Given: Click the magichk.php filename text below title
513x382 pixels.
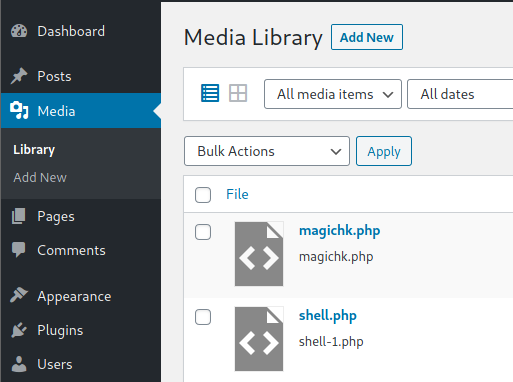Looking at the screenshot, I should tap(336, 257).
